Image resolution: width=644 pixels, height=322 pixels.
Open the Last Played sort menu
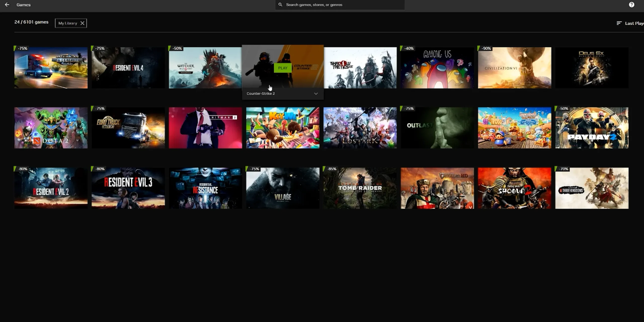coord(630,23)
